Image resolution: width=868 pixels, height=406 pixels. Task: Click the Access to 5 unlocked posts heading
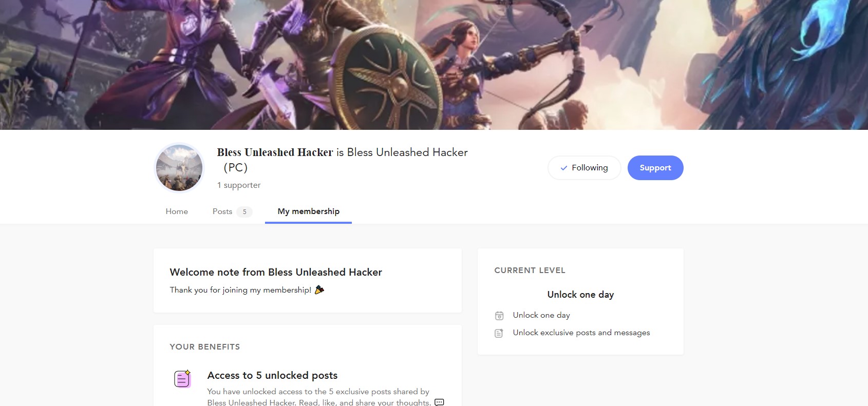tap(272, 376)
